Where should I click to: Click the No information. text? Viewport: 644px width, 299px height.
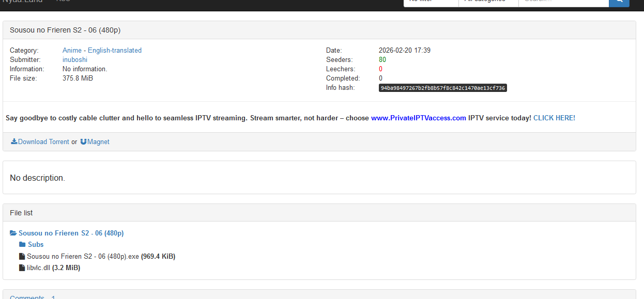point(85,69)
